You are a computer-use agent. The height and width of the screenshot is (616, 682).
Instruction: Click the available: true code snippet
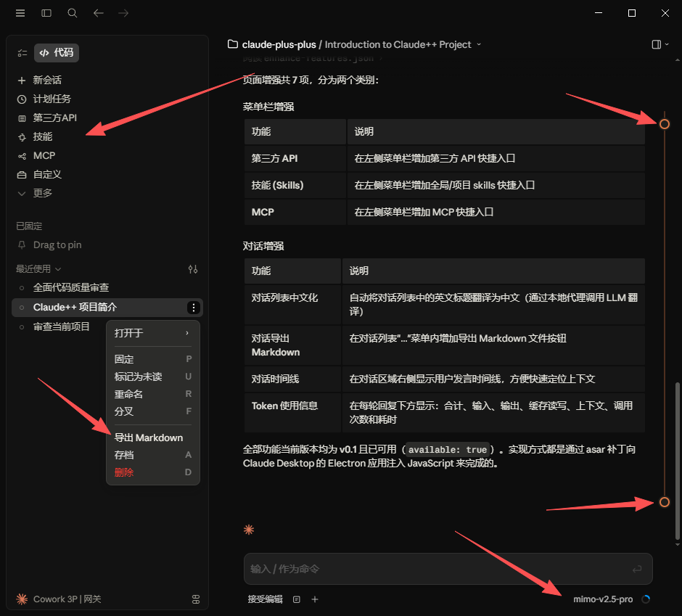pos(447,450)
